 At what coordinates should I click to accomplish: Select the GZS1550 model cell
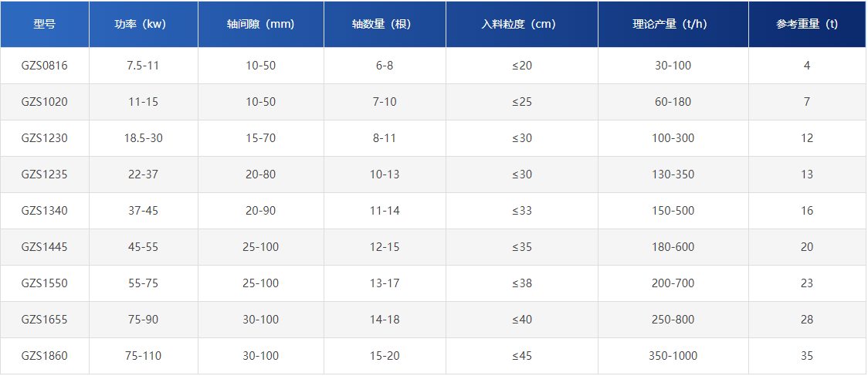pos(45,283)
